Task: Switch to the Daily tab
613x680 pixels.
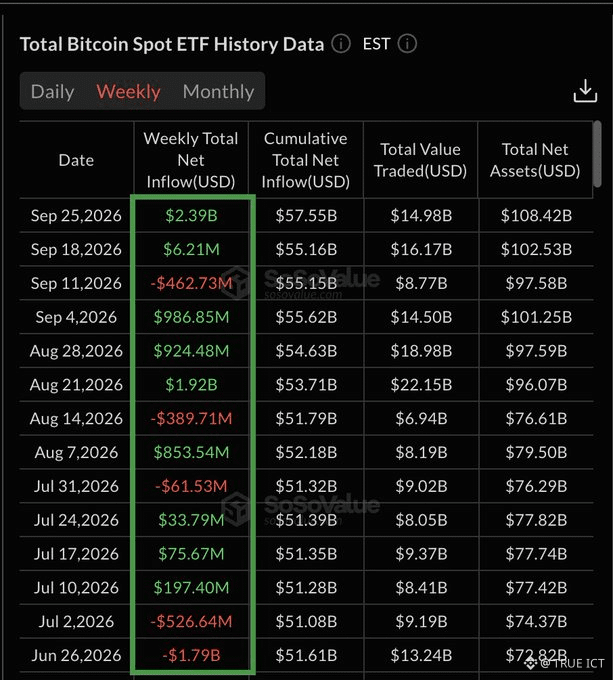Action: pyautogui.click(x=52, y=92)
